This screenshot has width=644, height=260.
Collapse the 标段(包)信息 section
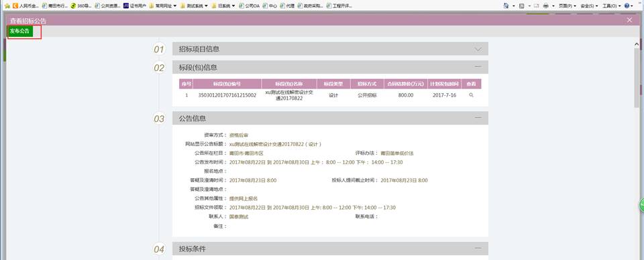(x=478, y=67)
